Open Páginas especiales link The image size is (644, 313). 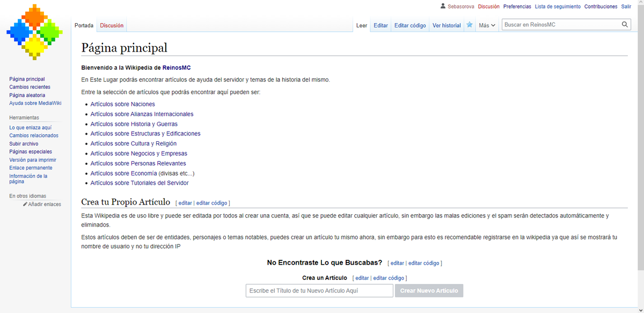coord(31,152)
